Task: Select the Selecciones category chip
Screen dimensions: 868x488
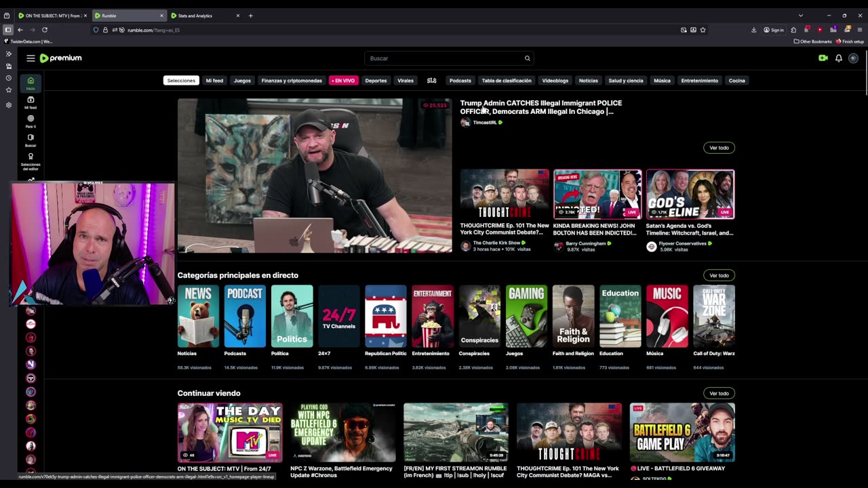Action: pyautogui.click(x=181, y=81)
